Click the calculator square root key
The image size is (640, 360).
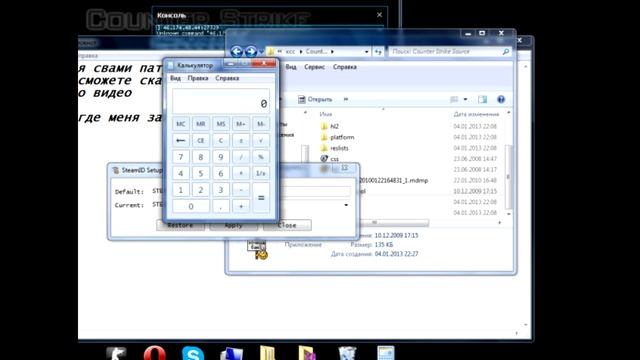[x=261, y=140]
